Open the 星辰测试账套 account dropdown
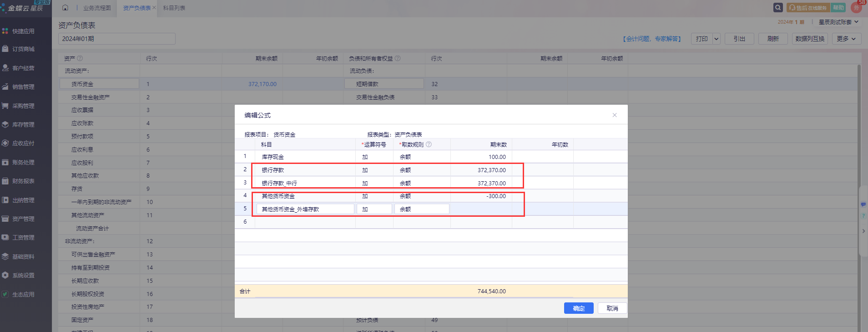The height and width of the screenshot is (332, 868). point(838,22)
